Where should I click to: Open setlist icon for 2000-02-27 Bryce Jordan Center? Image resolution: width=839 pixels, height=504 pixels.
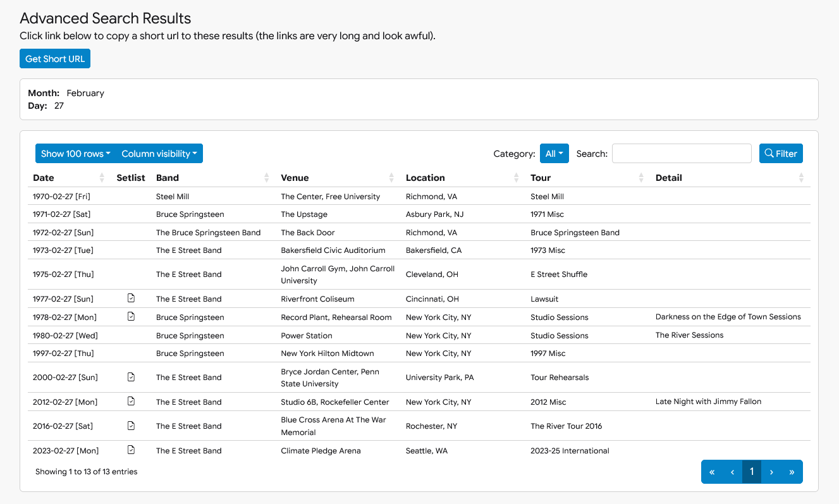tap(131, 378)
